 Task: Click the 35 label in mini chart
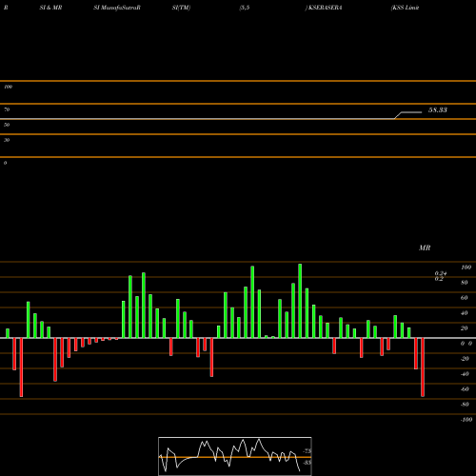307,463
